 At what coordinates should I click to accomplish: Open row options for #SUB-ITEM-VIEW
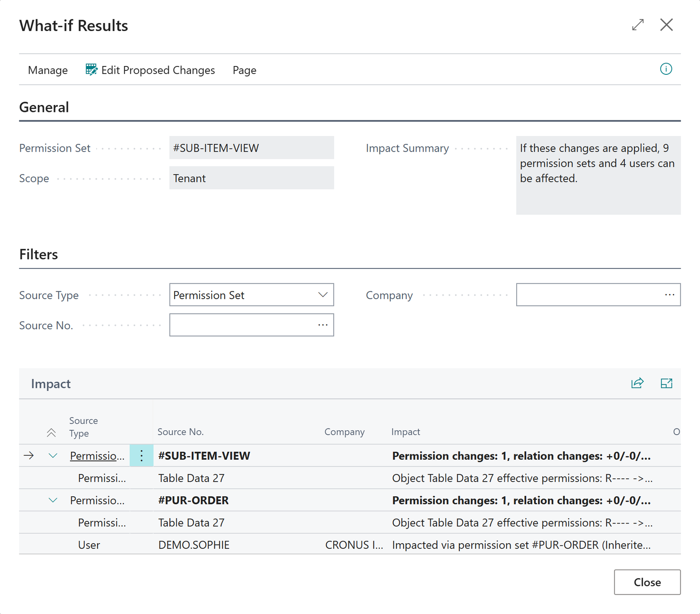click(141, 456)
